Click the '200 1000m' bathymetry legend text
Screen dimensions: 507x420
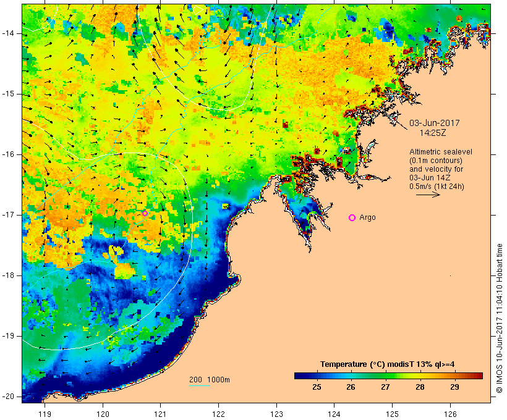pos(210,380)
